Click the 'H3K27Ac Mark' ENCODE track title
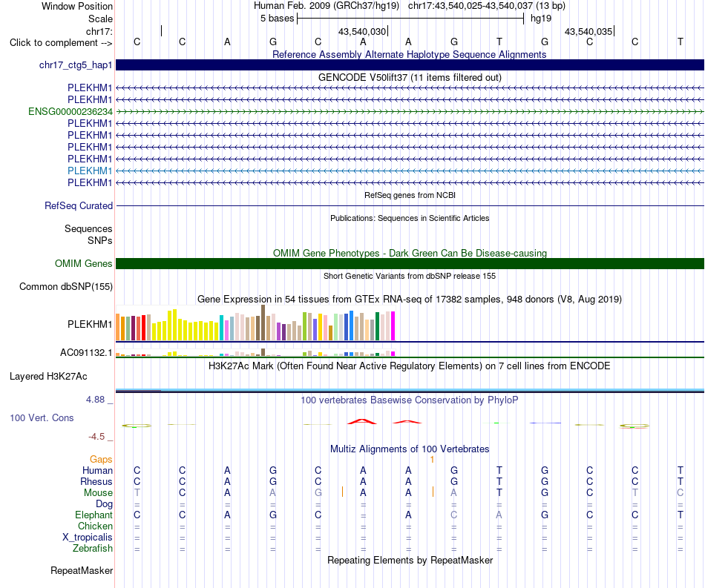The width and height of the screenshot is (705, 588). (410, 366)
